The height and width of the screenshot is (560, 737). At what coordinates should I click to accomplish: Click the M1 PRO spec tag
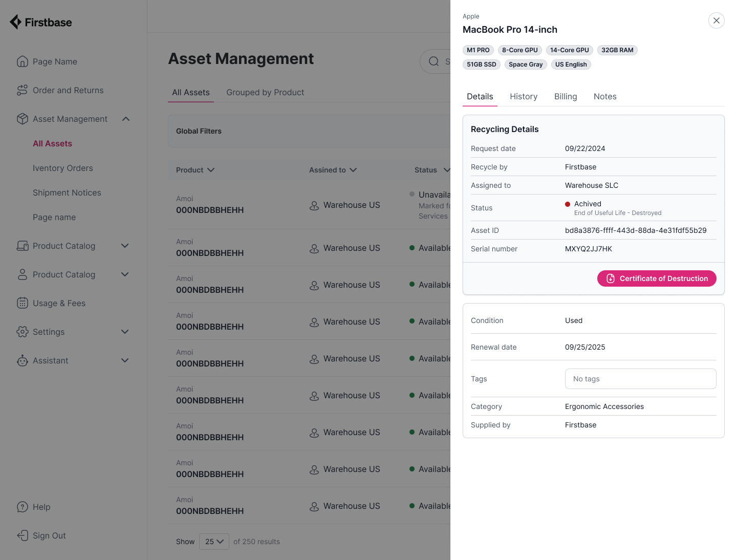click(478, 50)
